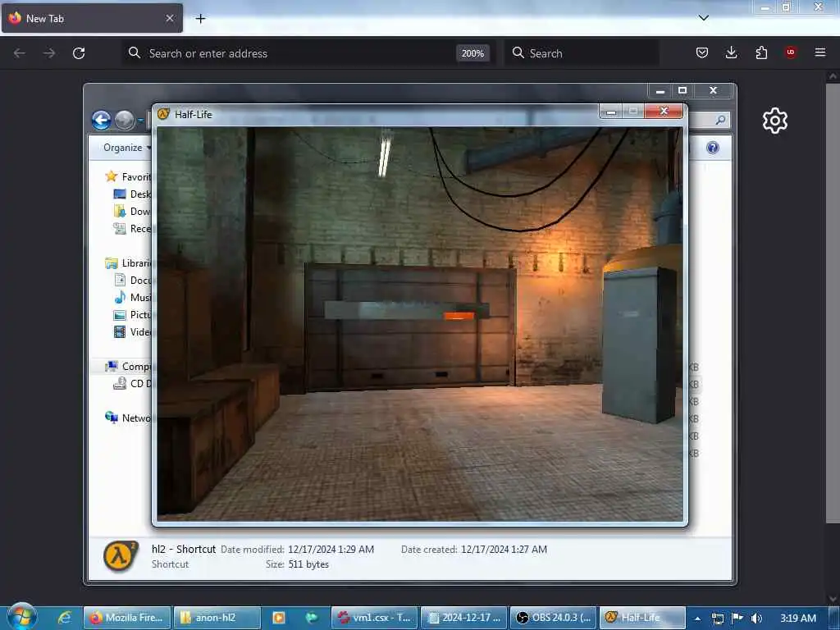Click the Half-Life window title icon
The height and width of the screenshot is (630, 840).
pos(163,114)
